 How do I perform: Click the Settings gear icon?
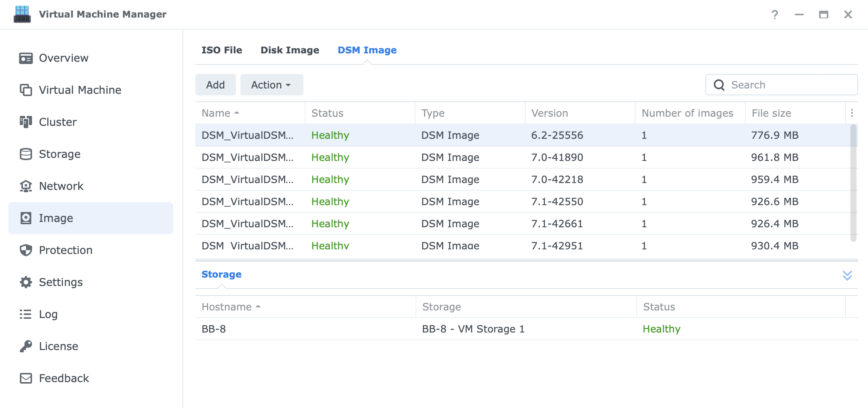[x=26, y=282]
